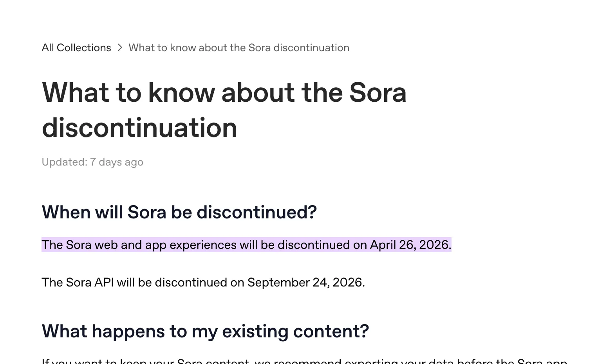The width and height of the screenshot is (607, 364).
Task: Click the word 'discontinued' in the highlighted sentence
Action: coord(319,245)
